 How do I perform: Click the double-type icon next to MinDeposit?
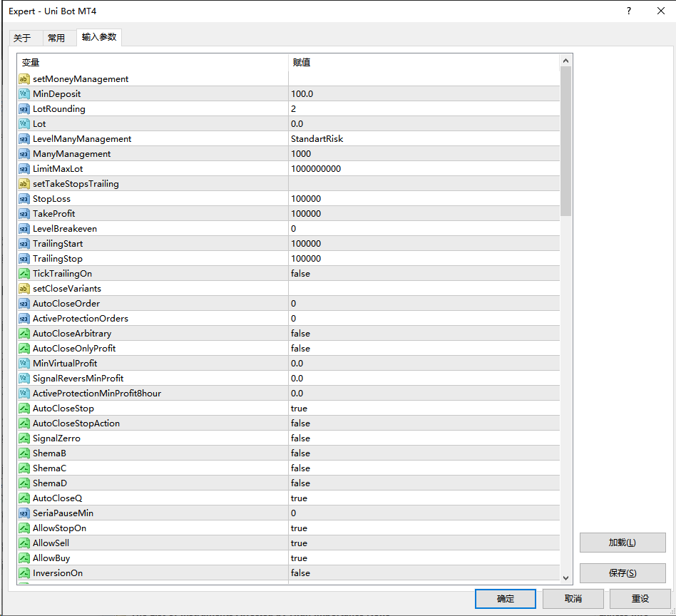[24, 94]
